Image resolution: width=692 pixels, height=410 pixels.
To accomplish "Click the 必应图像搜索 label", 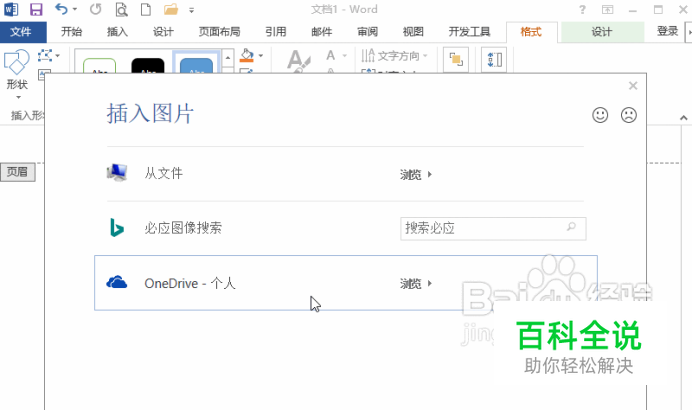I will point(183,228).
